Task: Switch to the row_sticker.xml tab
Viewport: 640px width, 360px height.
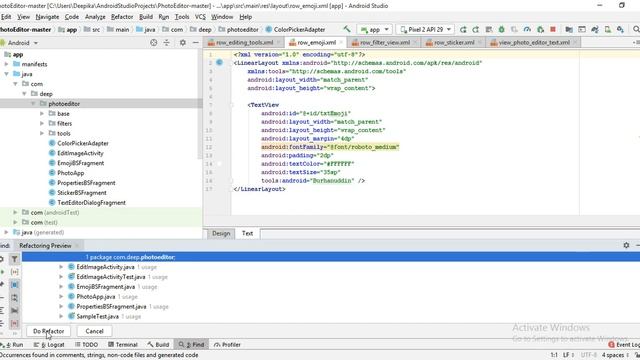Action: pyautogui.click(x=454, y=42)
